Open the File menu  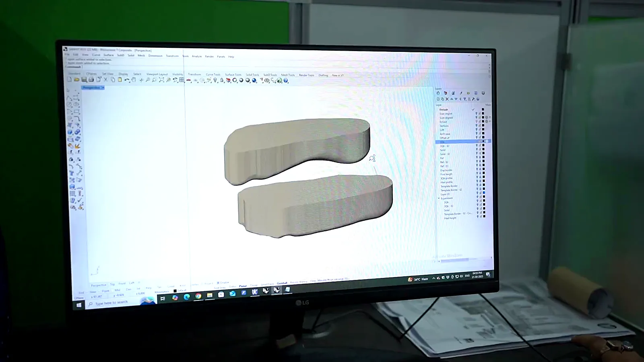pyautogui.click(x=67, y=54)
